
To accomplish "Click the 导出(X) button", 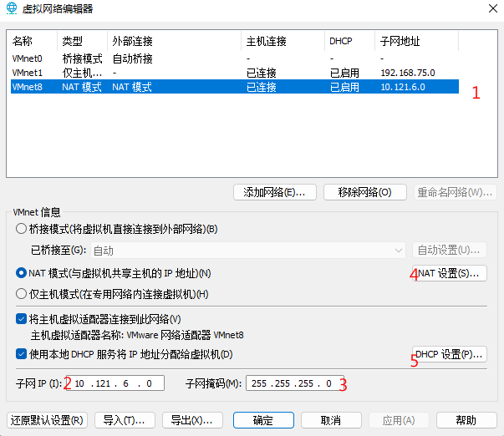I will (x=192, y=420).
